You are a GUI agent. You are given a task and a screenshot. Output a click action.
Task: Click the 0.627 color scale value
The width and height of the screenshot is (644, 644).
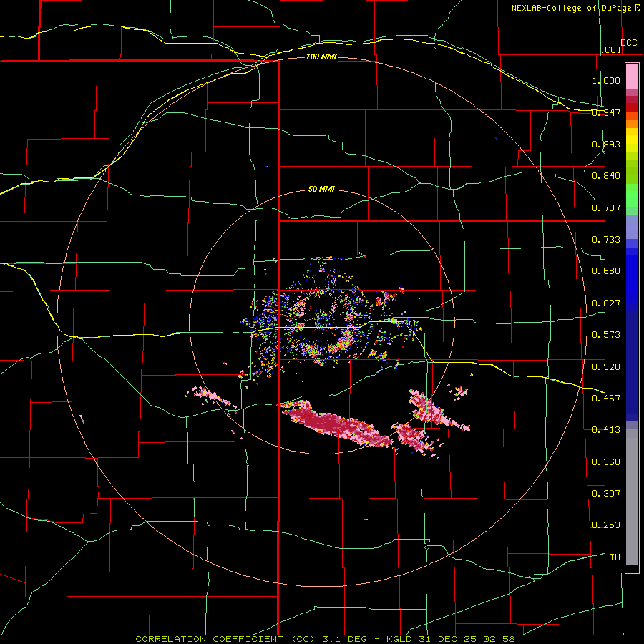pos(606,303)
